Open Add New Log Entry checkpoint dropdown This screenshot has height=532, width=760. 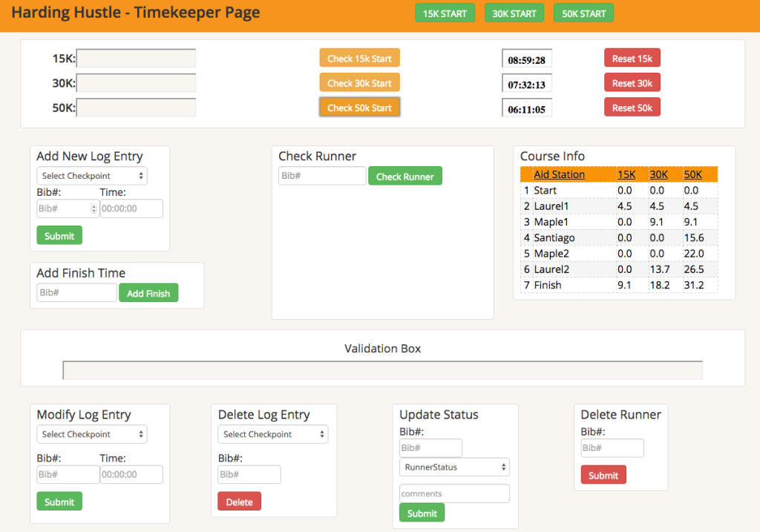click(92, 176)
